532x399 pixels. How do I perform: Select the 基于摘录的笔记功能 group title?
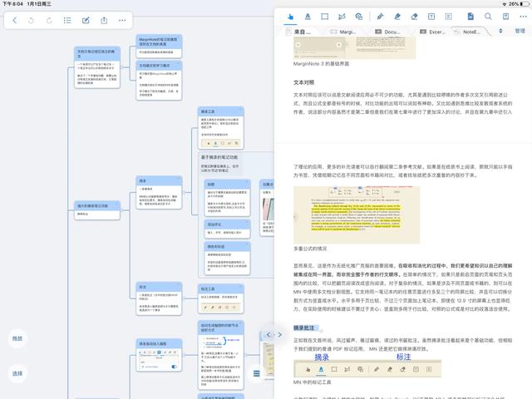[219, 157]
